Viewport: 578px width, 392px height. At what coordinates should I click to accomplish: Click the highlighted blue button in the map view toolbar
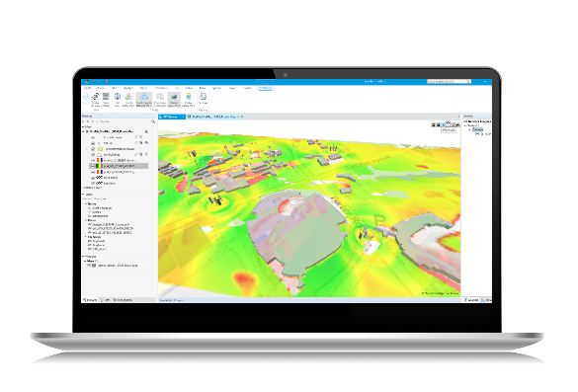coord(444,124)
